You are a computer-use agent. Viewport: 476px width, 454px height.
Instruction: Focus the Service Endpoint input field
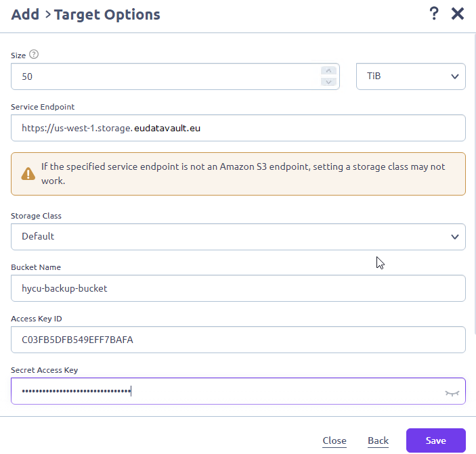(x=238, y=128)
